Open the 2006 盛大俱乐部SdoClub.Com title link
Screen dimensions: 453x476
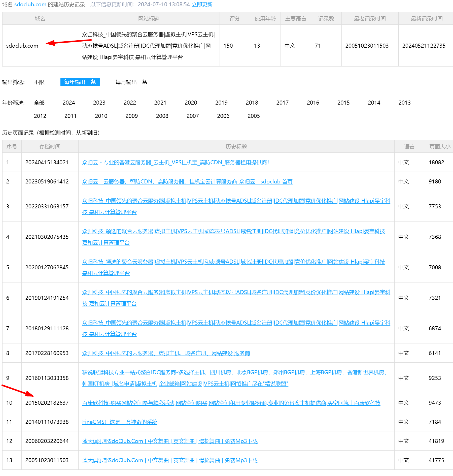(170, 441)
